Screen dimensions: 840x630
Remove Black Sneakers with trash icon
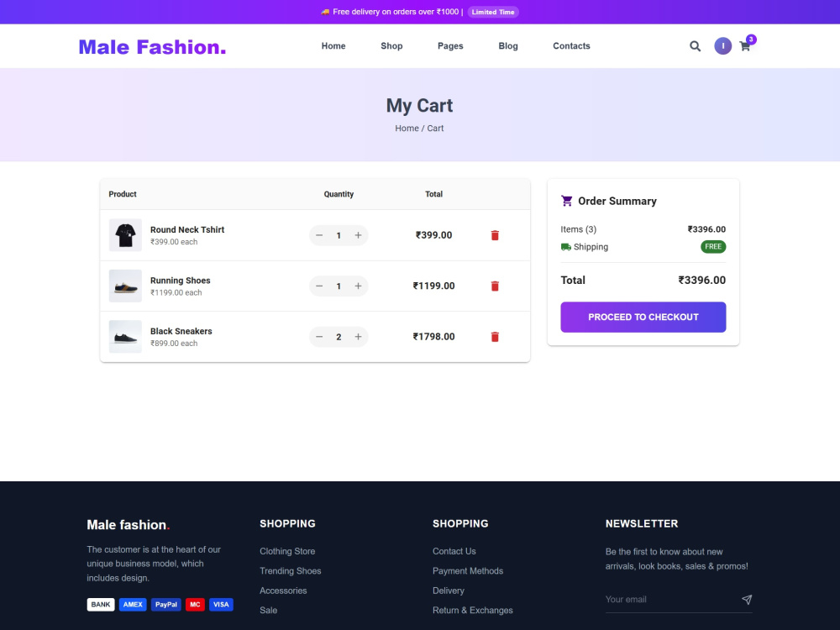pos(495,337)
